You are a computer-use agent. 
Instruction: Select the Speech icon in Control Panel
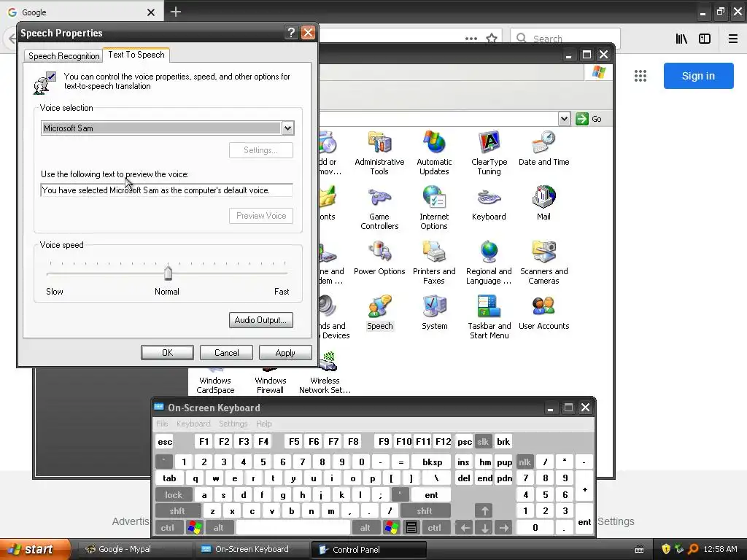(379, 313)
